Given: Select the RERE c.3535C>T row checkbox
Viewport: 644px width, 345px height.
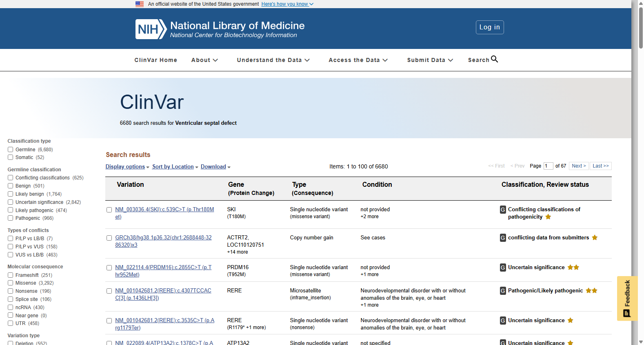Looking at the screenshot, I should (x=109, y=321).
